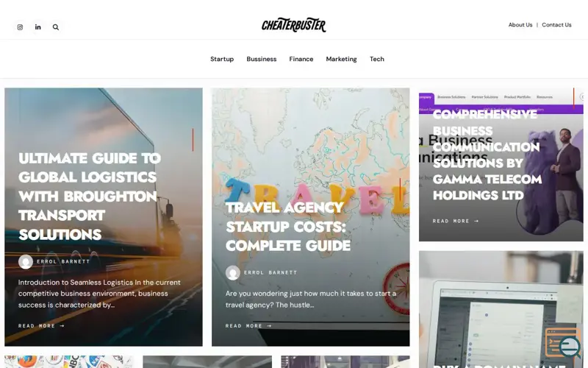
Task: Select the Finance menu item
Action: tap(301, 59)
